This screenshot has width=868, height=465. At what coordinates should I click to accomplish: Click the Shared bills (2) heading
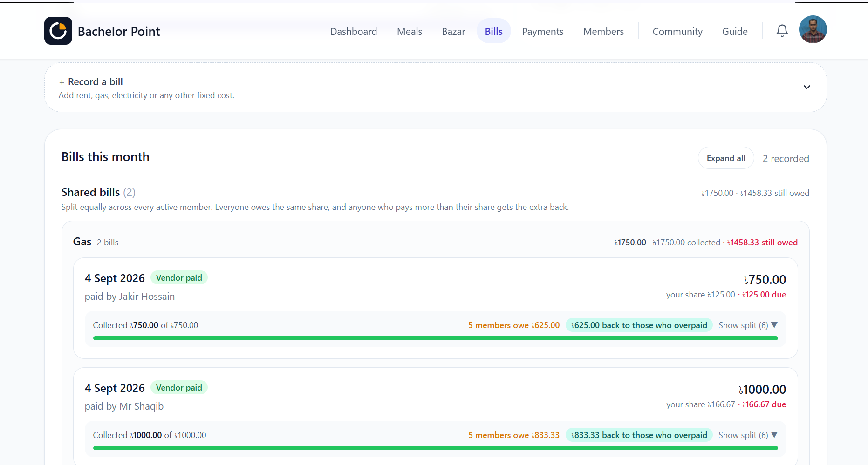coord(98,192)
